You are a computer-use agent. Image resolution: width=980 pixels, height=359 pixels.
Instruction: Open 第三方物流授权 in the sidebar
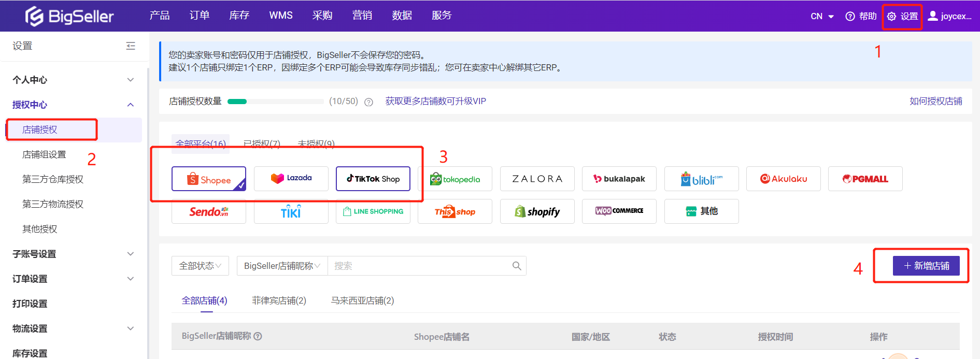[x=53, y=204]
